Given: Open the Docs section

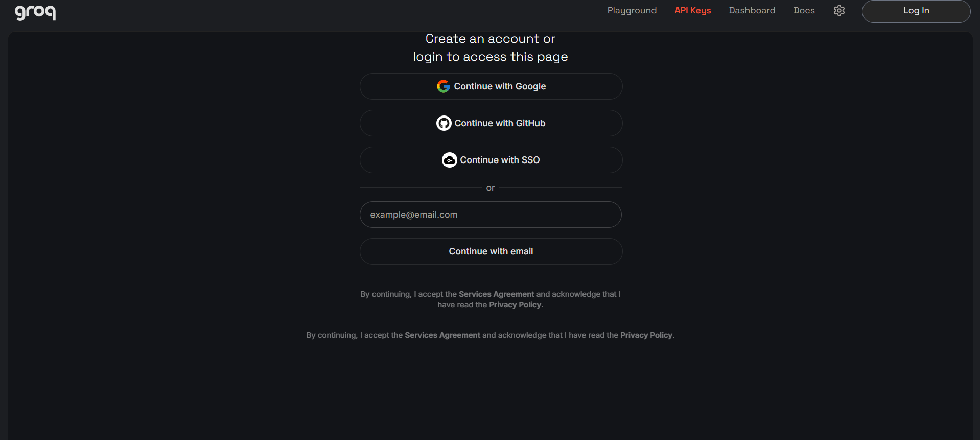Looking at the screenshot, I should point(804,10).
